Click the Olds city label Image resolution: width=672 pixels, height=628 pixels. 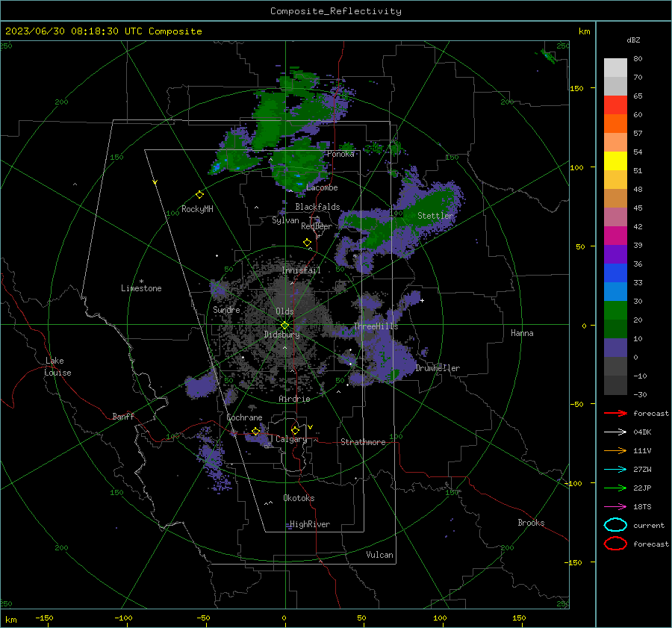284,311
